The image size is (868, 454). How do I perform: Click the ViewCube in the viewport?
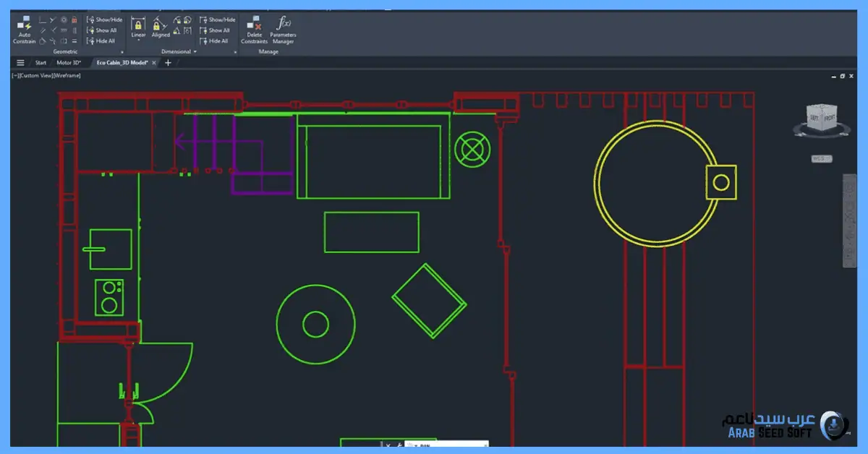coord(821,119)
